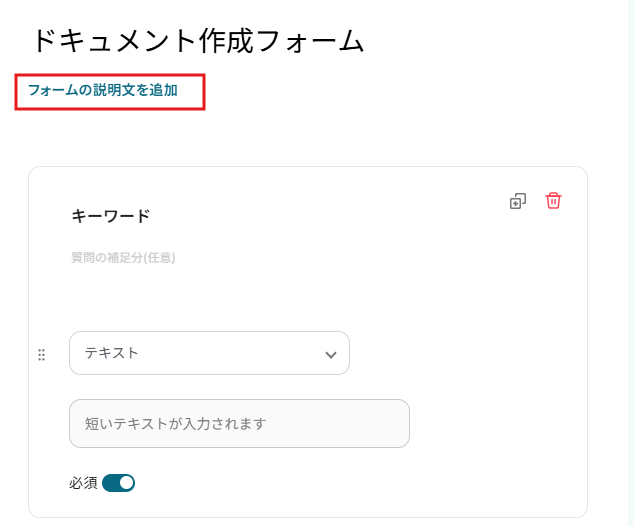This screenshot has height=526, width=634.
Task: Click the 必須 label text
Action: tap(83, 483)
